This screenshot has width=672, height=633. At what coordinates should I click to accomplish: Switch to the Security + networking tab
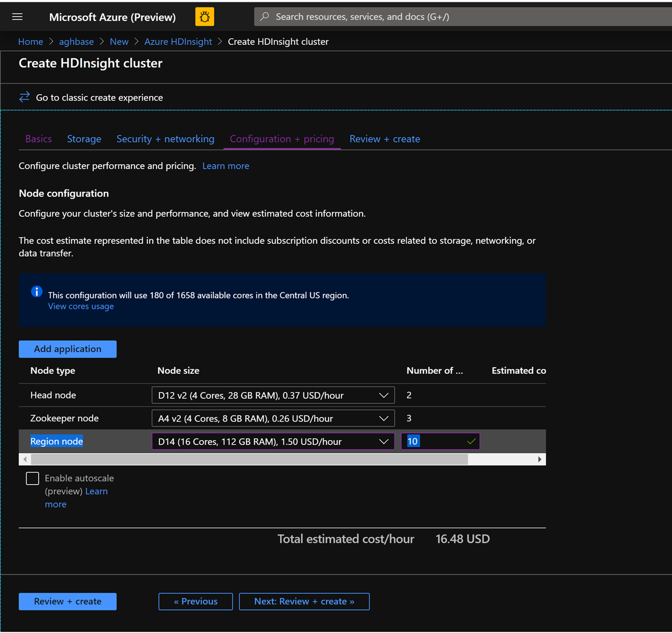tap(165, 139)
